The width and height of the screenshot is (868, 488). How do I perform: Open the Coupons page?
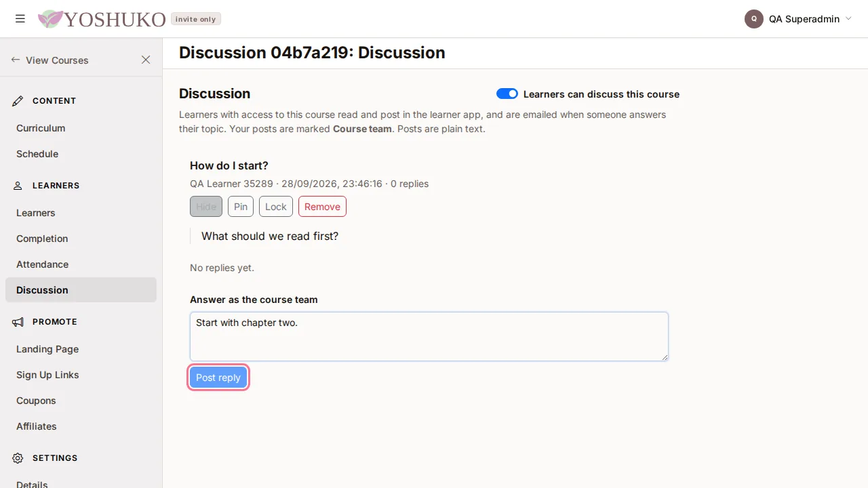(81, 401)
